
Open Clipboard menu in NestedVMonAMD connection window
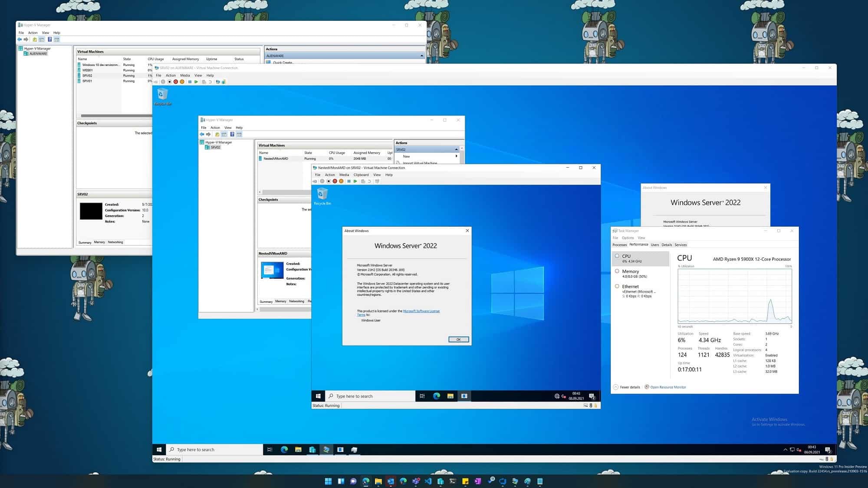point(361,175)
